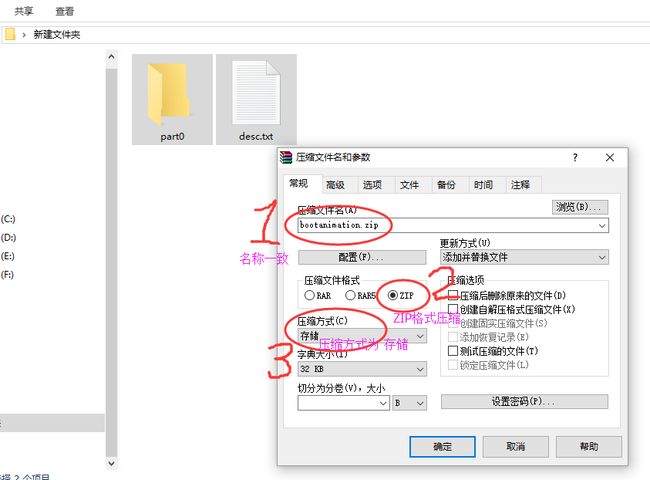This screenshot has height=480, width=650.
Task: Click the bootanimation.zip filename field
Action: [453, 225]
